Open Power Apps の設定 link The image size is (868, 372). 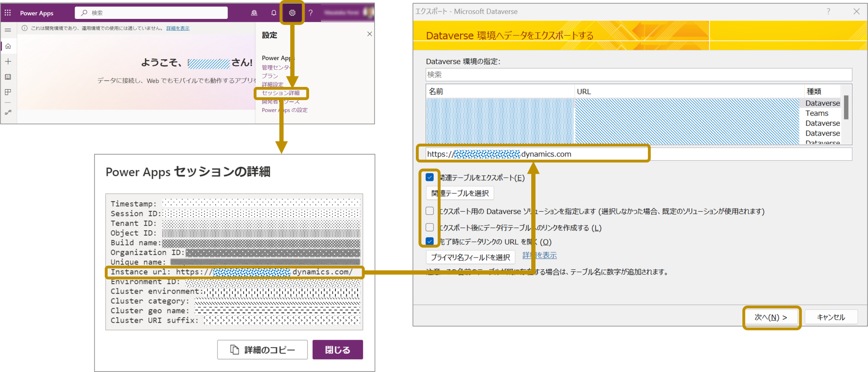(285, 110)
